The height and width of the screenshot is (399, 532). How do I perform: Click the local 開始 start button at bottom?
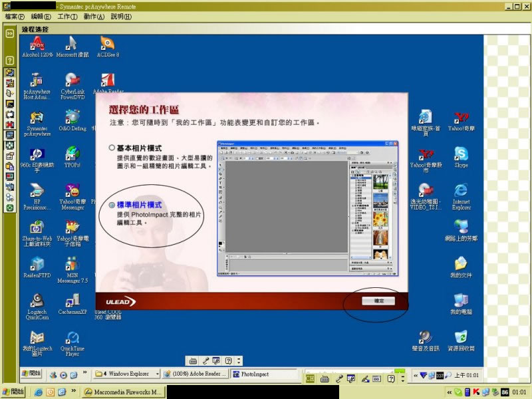(x=13, y=392)
